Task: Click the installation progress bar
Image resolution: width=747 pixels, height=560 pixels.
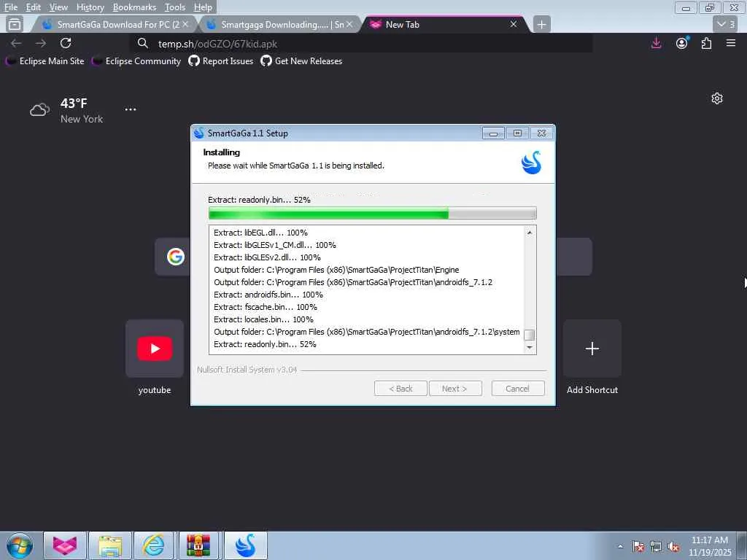Action: click(373, 213)
